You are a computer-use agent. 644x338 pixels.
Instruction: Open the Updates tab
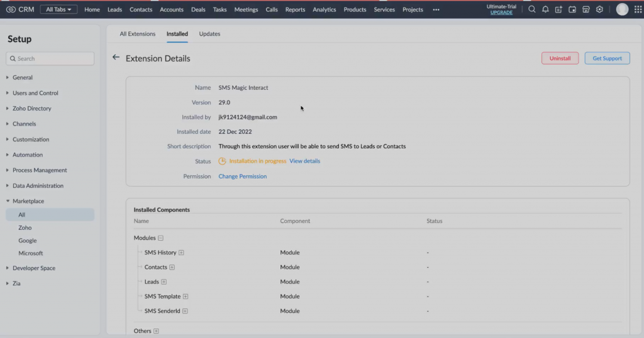click(x=209, y=34)
